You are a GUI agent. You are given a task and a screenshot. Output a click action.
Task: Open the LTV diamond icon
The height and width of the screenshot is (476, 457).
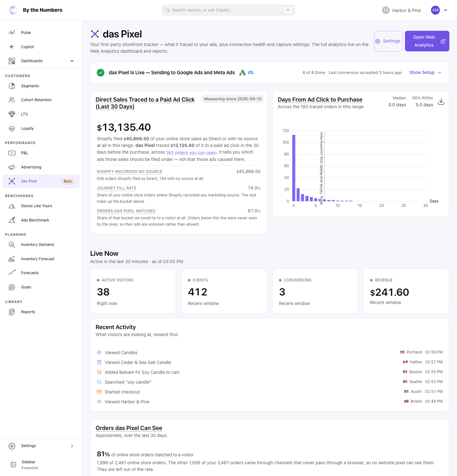[12, 114]
